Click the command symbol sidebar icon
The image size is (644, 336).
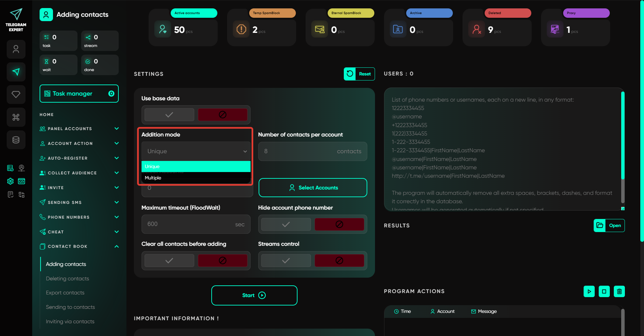[x=16, y=117]
